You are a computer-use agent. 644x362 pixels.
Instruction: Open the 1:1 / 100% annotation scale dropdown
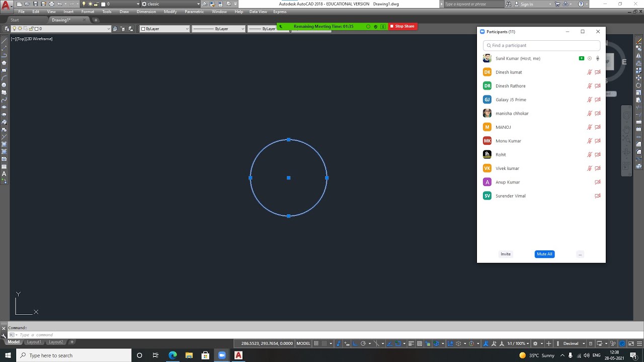[x=519, y=343]
